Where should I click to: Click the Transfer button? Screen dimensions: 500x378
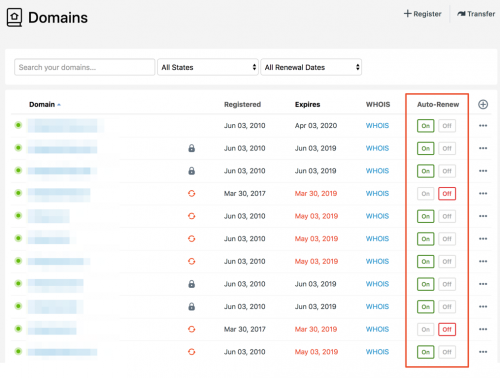[476, 14]
